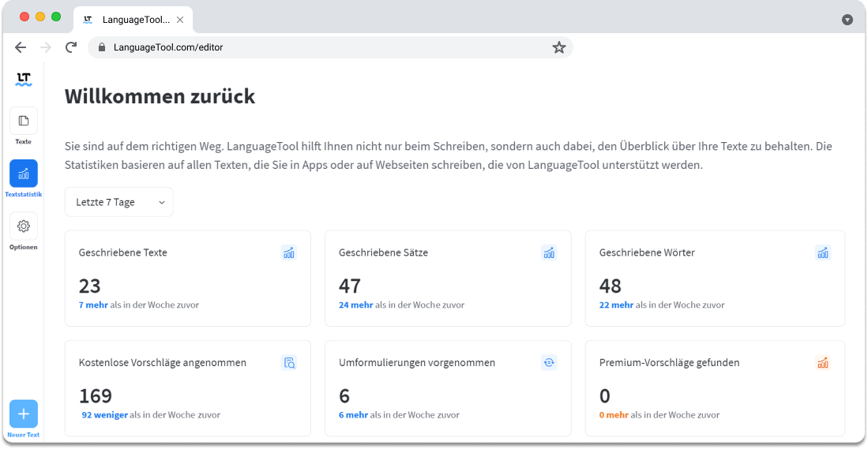This screenshot has width=868, height=449.
Task: Click the Geschriebene Wörter card title
Action: tap(647, 253)
